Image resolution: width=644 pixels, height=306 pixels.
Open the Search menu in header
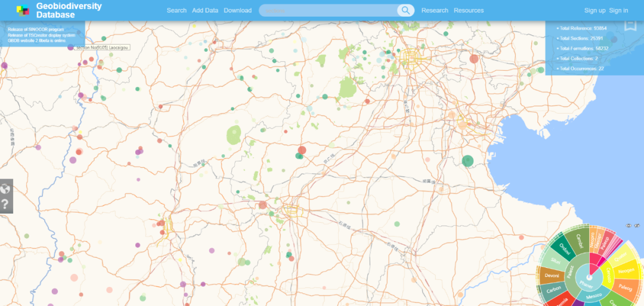pyautogui.click(x=177, y=10)
